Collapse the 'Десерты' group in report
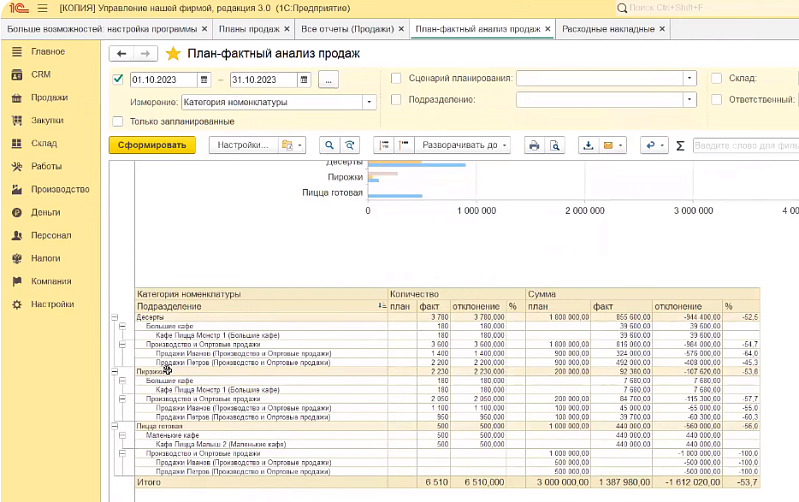The height and width of the screenshot is (502, 799). click(x=113, y=316)
